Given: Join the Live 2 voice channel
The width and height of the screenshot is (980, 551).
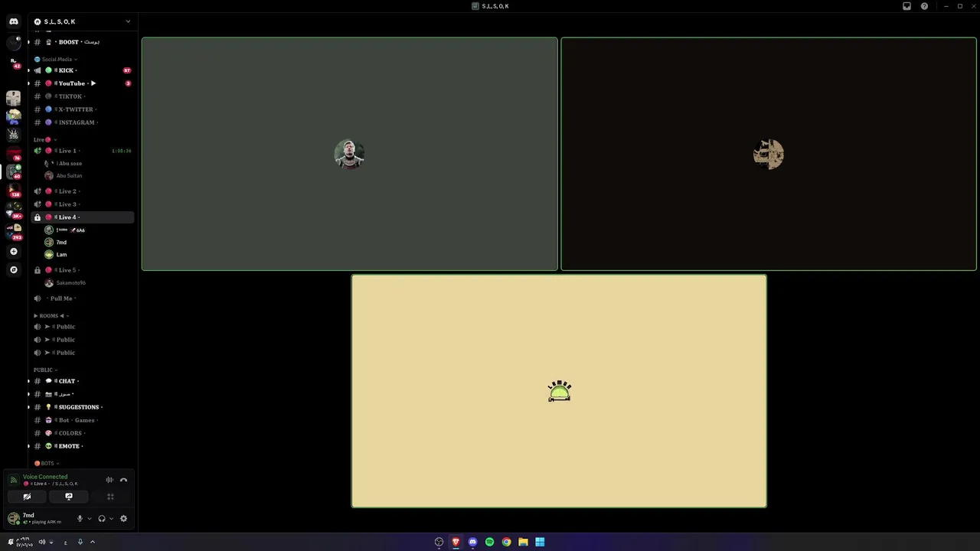Looking at the screenshot, I should 83,191.
